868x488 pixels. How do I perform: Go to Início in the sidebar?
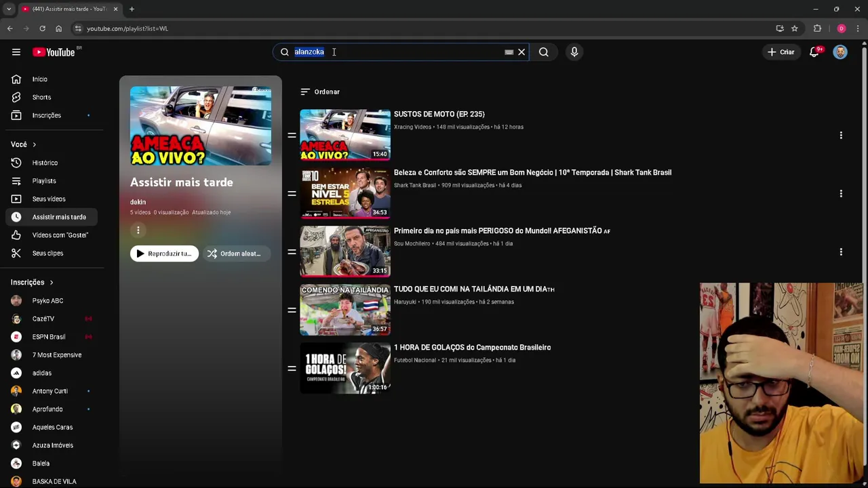tap(53, 79)
